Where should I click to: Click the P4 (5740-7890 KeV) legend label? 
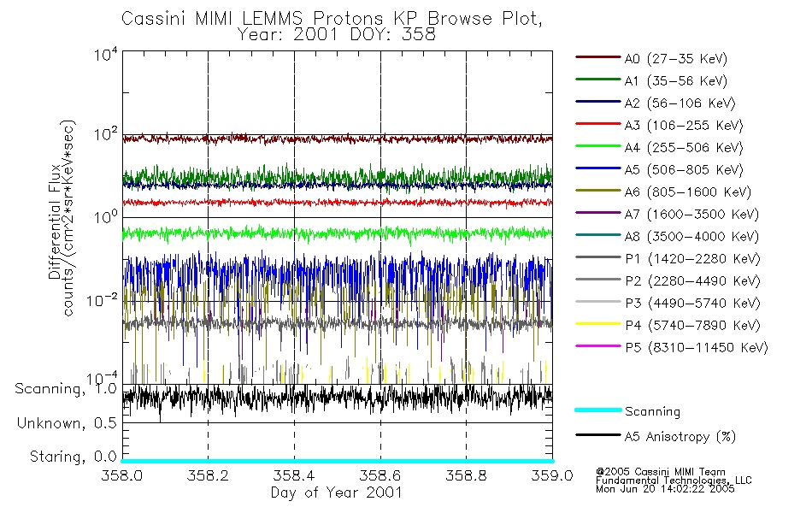coord(692,326)
